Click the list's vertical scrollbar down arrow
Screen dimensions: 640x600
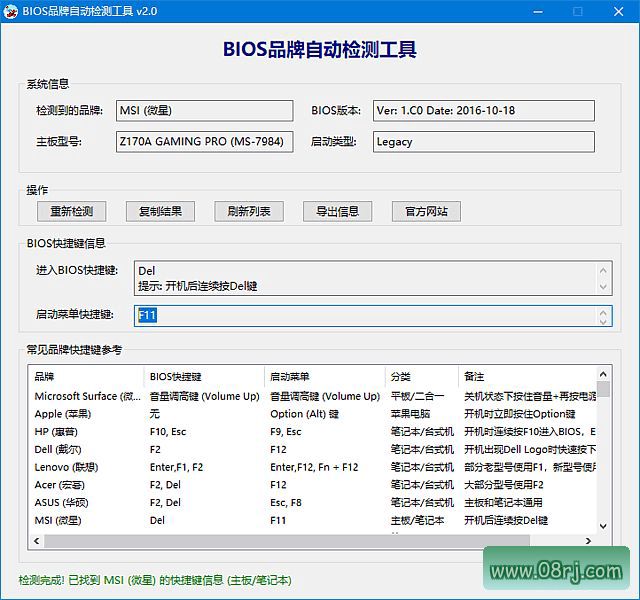point(603,527)
